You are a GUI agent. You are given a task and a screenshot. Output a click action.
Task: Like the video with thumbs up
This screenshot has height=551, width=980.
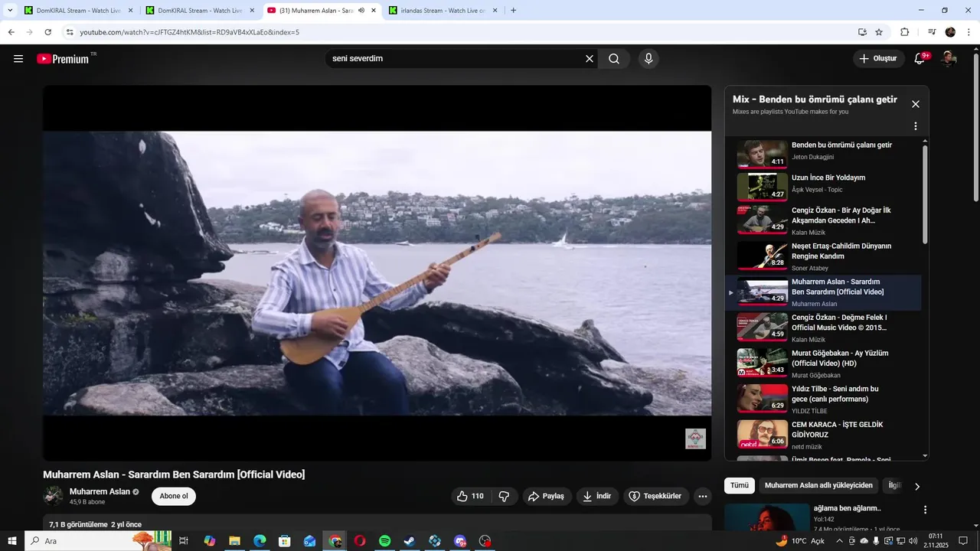point(471,496)
